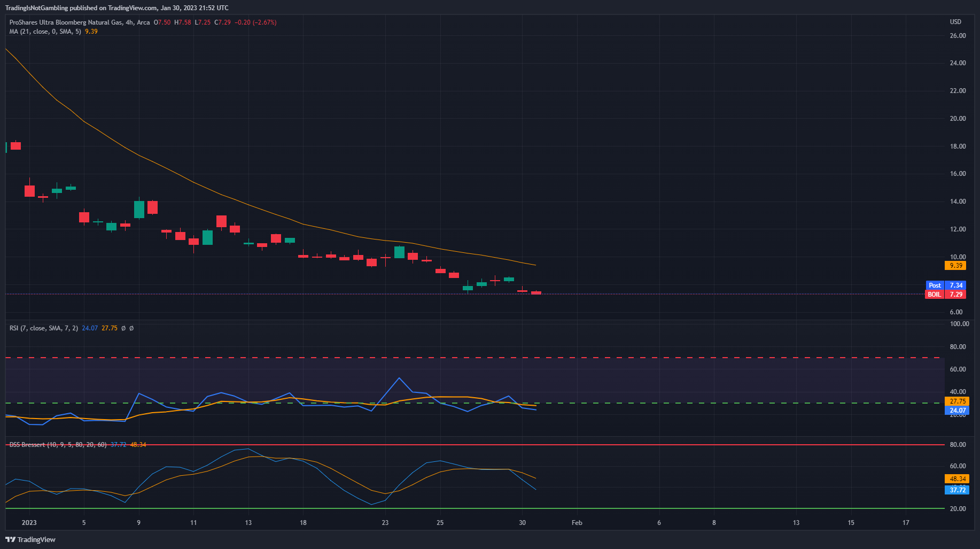The width and height of the screenshot is (980, 549).
Task: Click the 26.00 price axis label
Action: [x=958, y=36]
